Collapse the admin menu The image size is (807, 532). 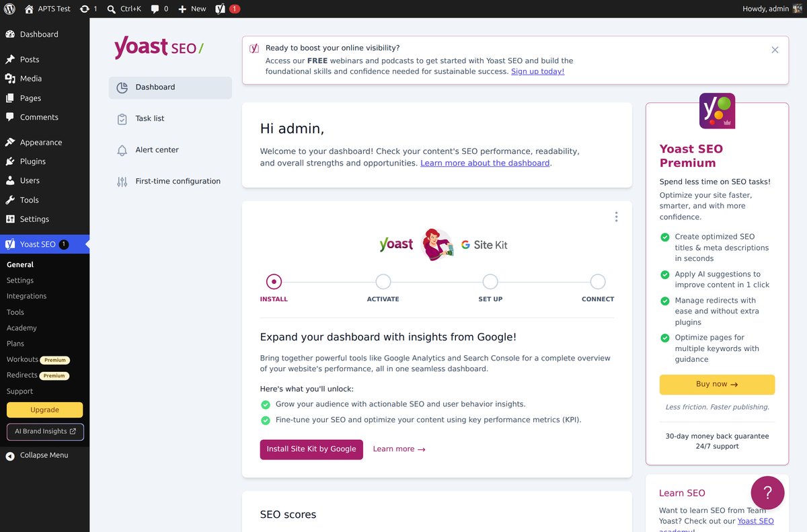point(44,455)
